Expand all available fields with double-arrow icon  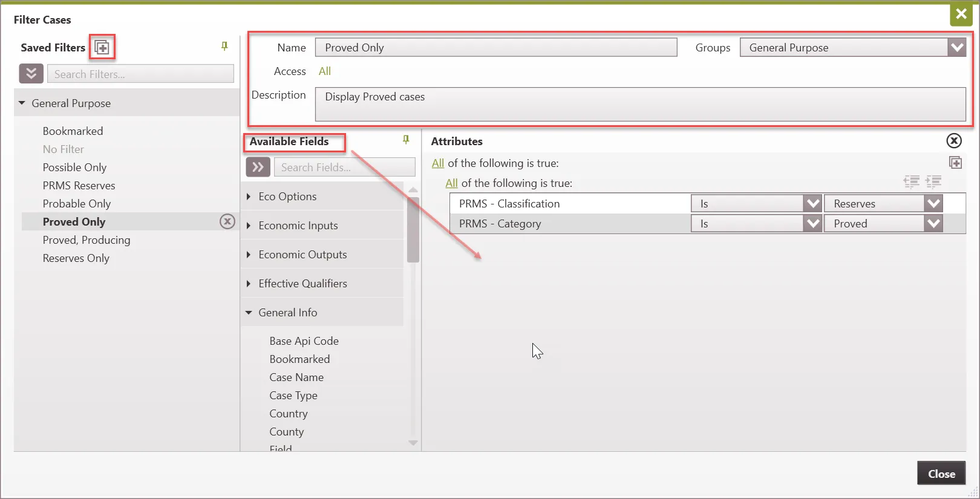coord(258,167)
